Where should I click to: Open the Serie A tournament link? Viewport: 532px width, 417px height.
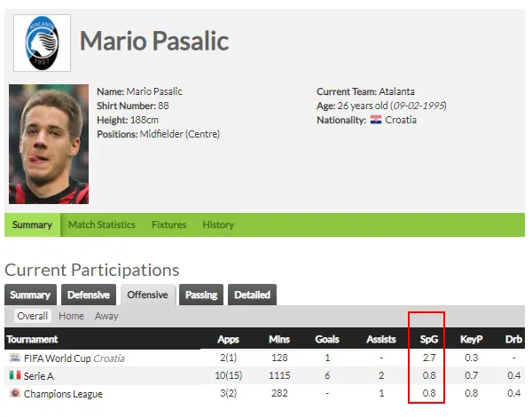(x=38, y=376)
